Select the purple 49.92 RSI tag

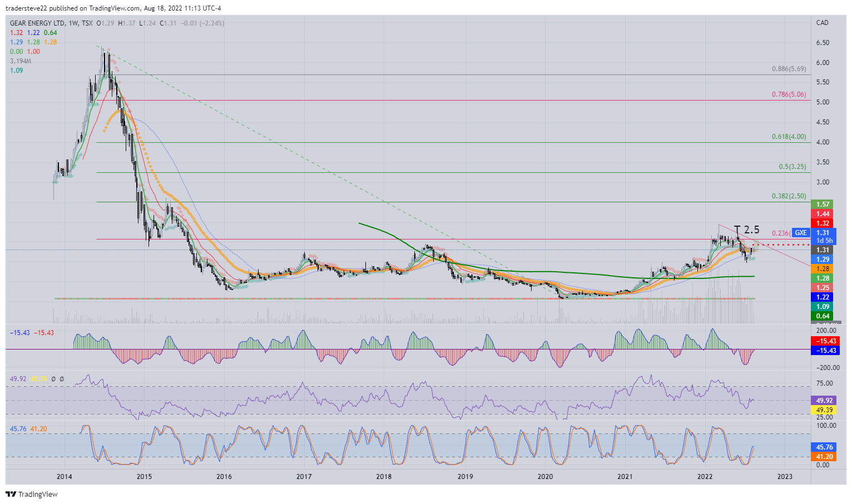824,401
